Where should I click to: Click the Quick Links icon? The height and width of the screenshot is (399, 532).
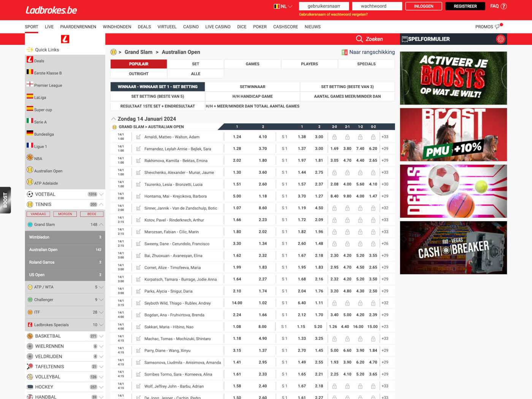click(30, 50)
